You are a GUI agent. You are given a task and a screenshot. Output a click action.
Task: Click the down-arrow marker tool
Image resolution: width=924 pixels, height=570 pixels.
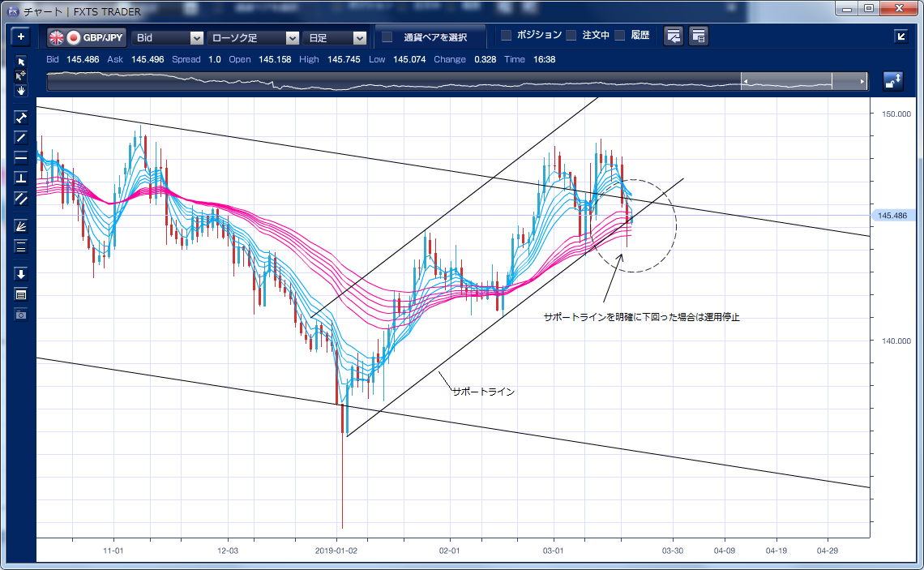[x=20, y=274]
